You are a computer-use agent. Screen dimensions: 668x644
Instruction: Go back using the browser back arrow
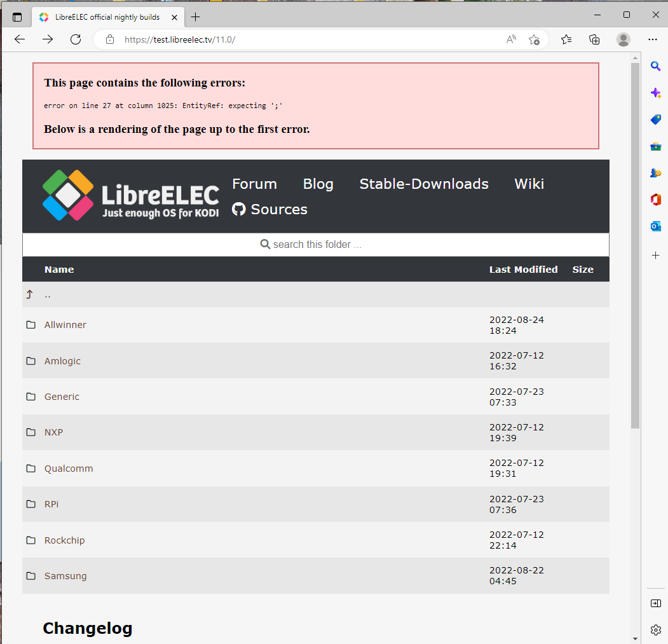(20, 39)
